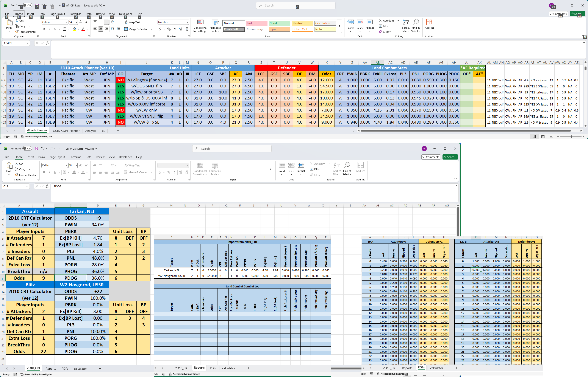Select the Bad cell style swatch
The image size is (588, 377).
[x=256, y=23]
